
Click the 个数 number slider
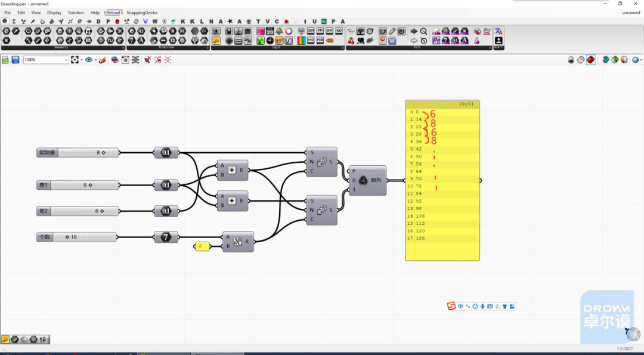[x=76, y=237]
